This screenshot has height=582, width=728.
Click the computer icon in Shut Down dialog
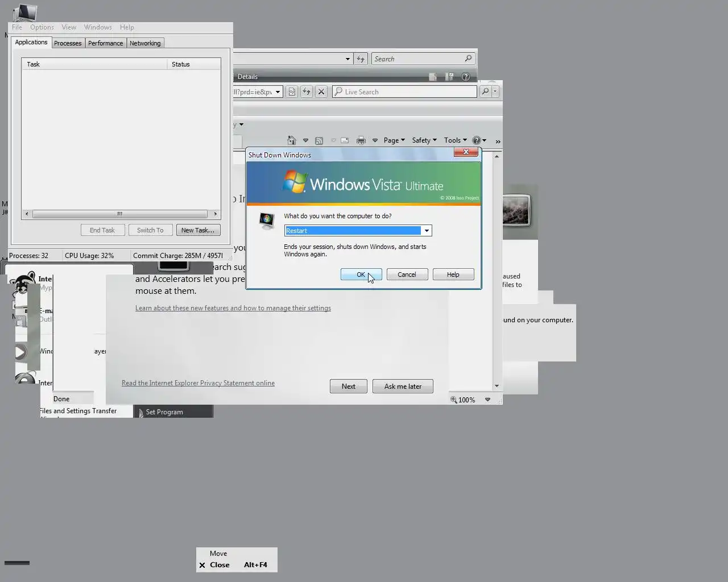[x=267, y=220]
